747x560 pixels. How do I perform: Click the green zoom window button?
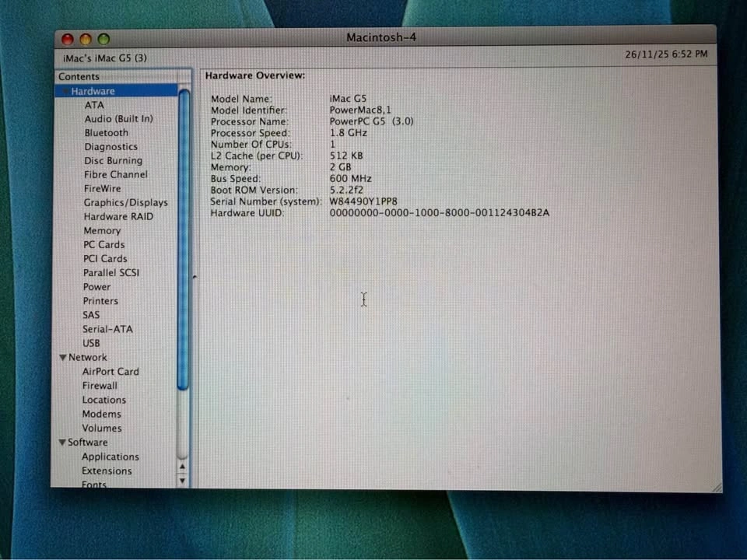coord(103,39)
